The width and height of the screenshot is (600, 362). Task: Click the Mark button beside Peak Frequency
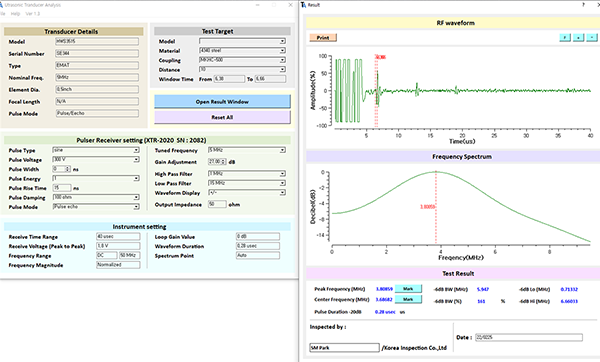point(408,289)
